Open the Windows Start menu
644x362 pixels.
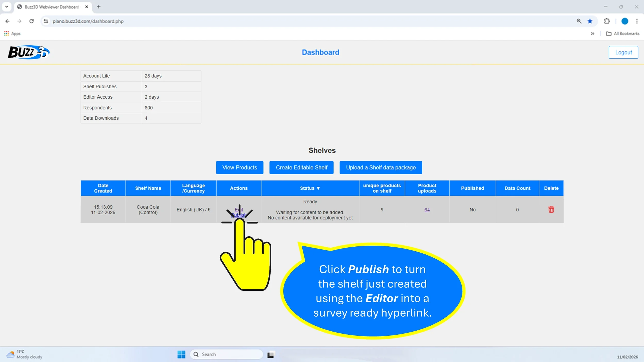click(181, 354)
